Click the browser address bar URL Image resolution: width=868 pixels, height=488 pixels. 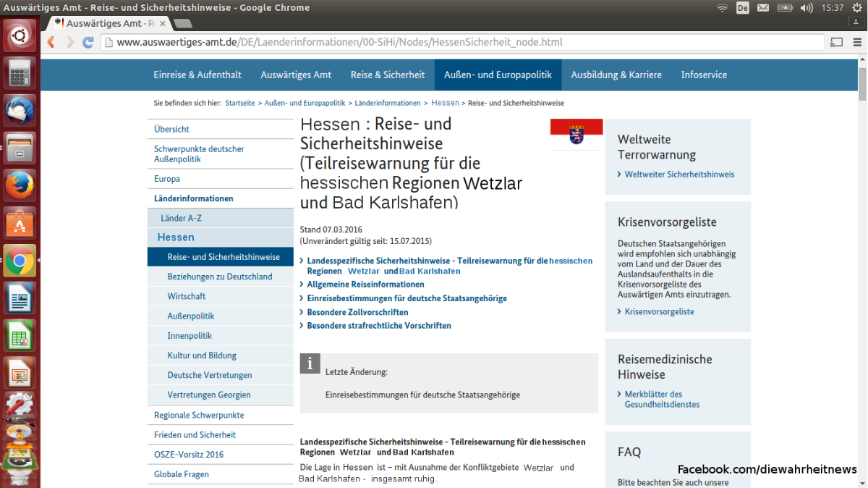(339, 42)
